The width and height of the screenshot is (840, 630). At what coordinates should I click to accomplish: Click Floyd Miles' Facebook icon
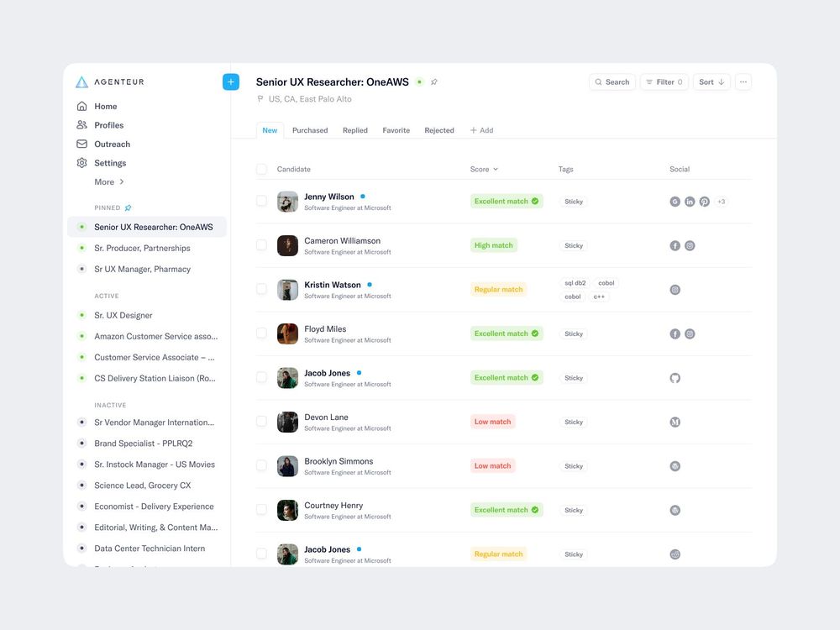click(675, 333)
